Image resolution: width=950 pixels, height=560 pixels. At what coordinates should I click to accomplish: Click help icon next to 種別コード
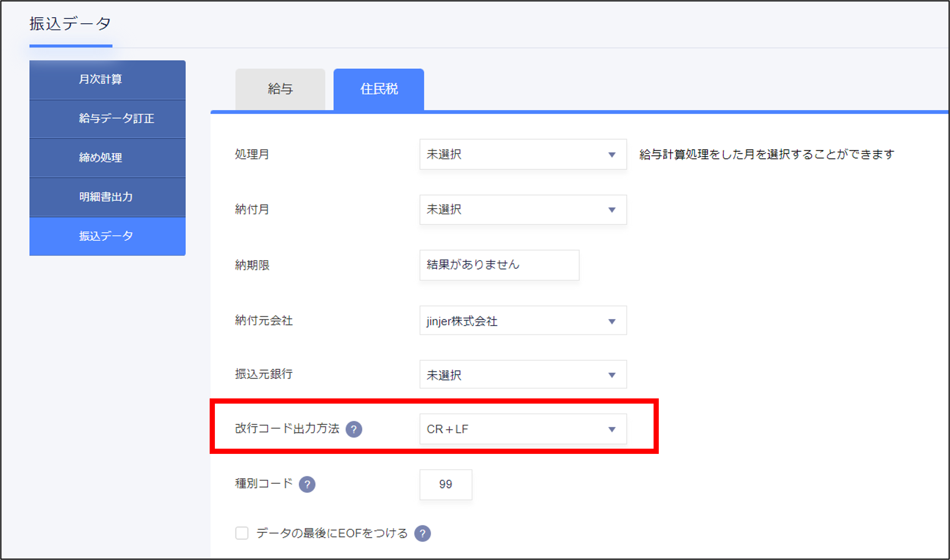pos(307,484)
